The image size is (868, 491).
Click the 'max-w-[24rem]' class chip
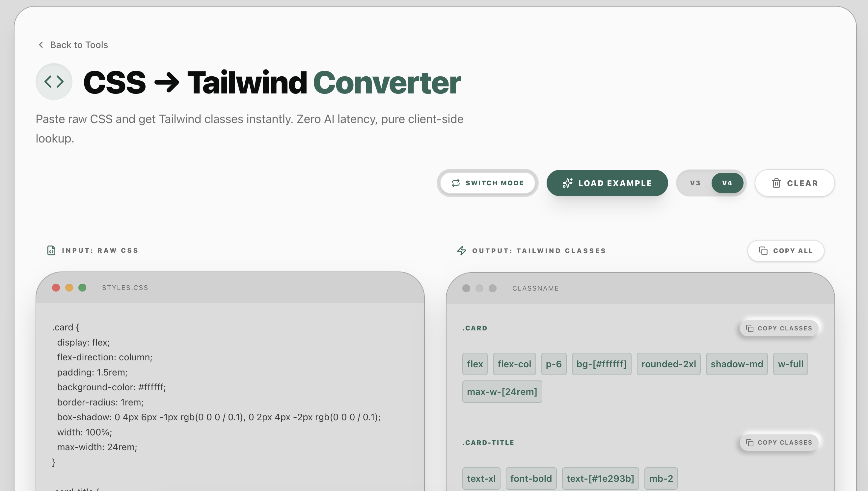coord(502,392)
